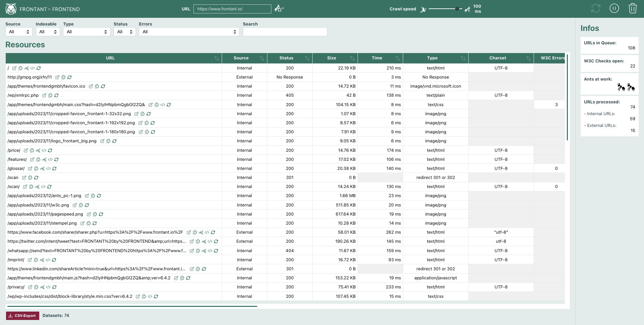Viewport: 644px width, 325px height.
Task: Expand the Type filter dropdown
Action: pyautogui.click(x=87, y=32)
